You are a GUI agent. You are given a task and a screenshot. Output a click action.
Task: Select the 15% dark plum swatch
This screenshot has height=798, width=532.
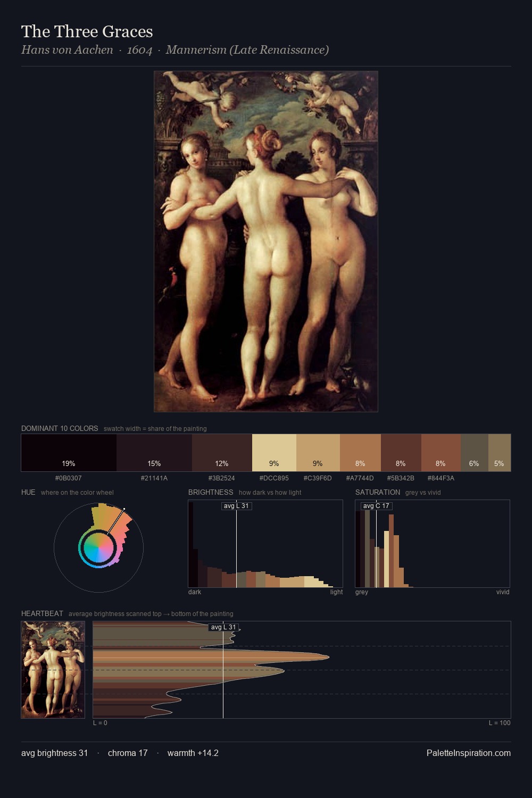[x=154, y=453]
